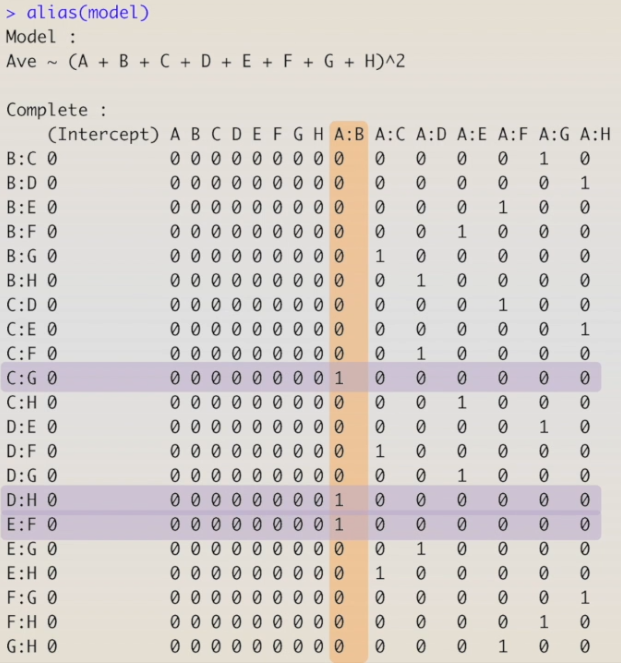621x663 pixels.
Task: Click the highlighted C:G row label
Action: point(20,378)
